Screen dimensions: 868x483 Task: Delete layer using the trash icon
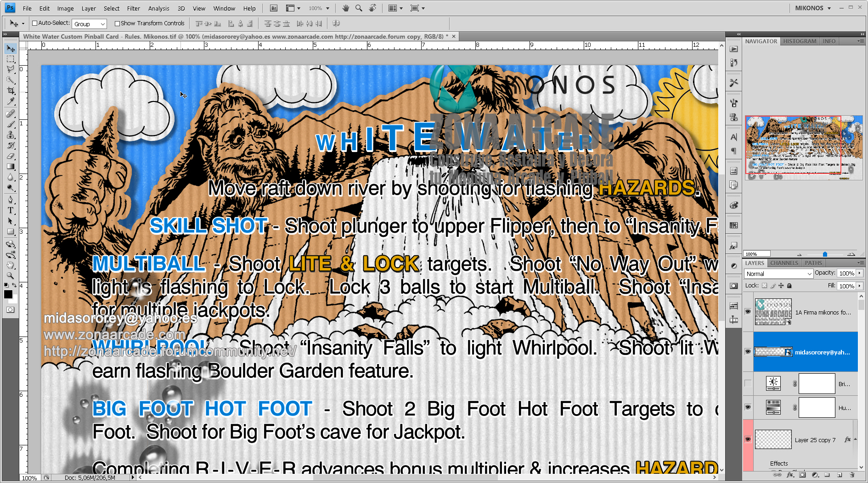pos(852,475)
